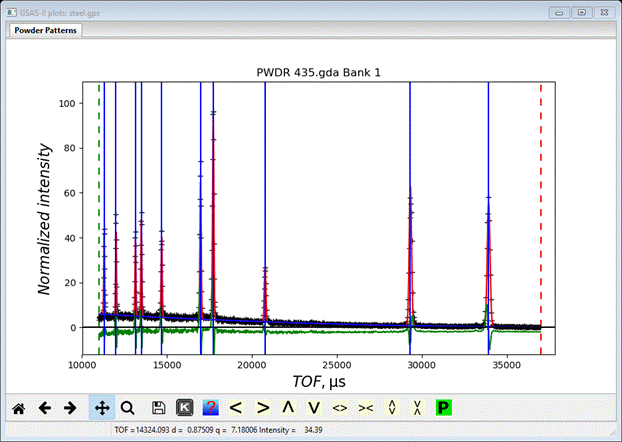622x442 pixels.
Task: Click the green P publish plot button
Action: [444, 407]
